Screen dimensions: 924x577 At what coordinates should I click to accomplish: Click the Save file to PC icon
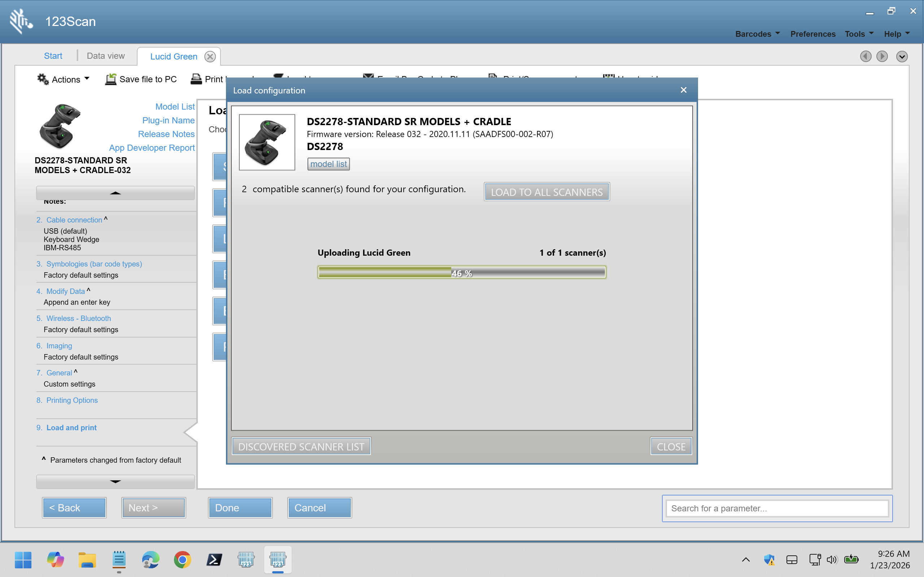point(111,79)
